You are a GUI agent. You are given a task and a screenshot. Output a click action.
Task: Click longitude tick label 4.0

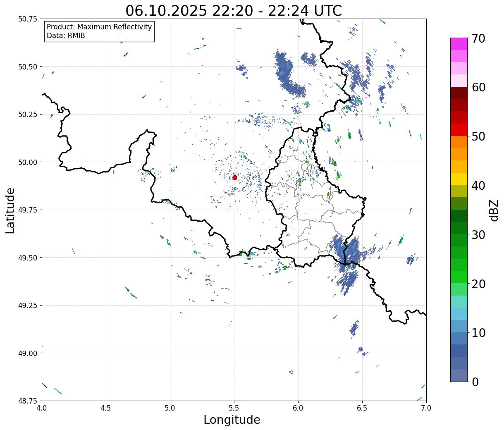(x=42, y=408)
